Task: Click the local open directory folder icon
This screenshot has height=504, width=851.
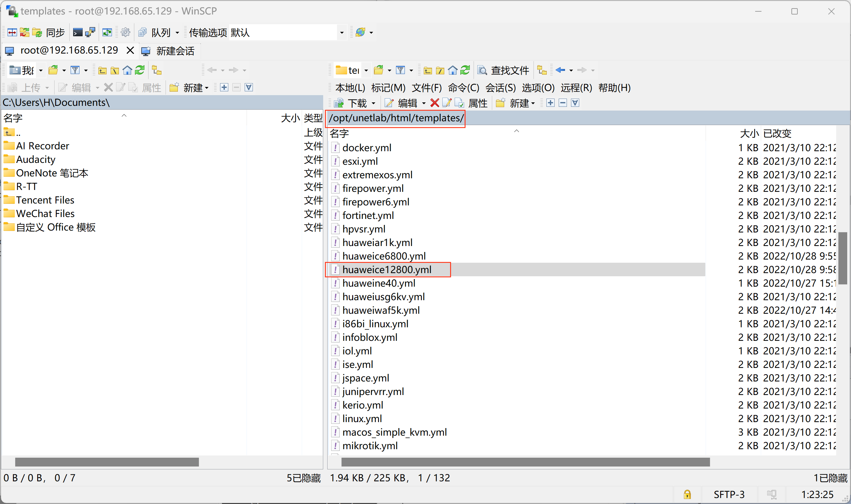Action: point(53,70)
